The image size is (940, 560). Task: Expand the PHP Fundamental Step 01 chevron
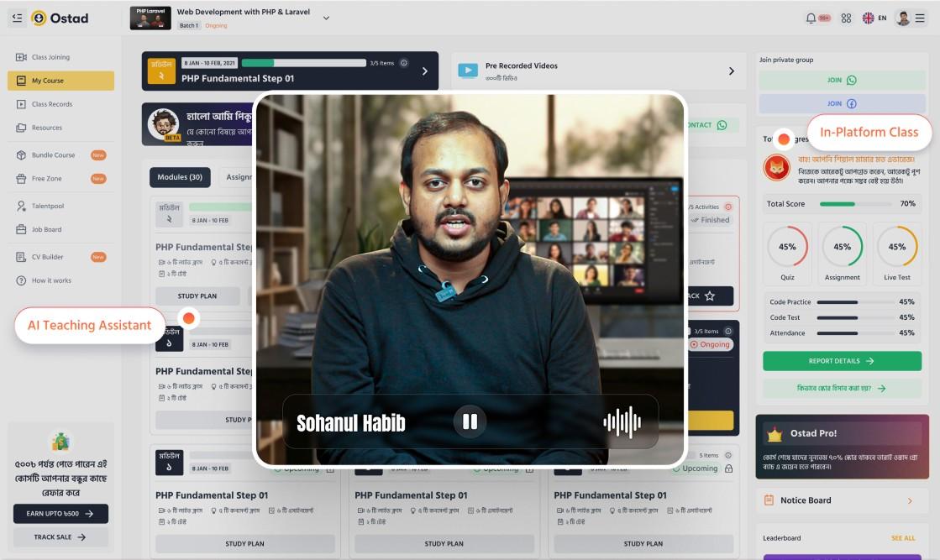(424, 71)
